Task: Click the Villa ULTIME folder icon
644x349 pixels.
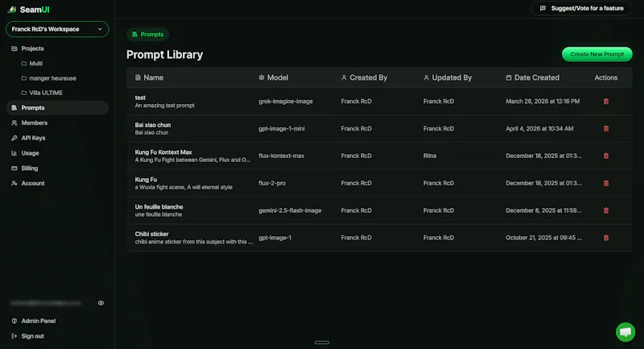Action: [24, 93]
